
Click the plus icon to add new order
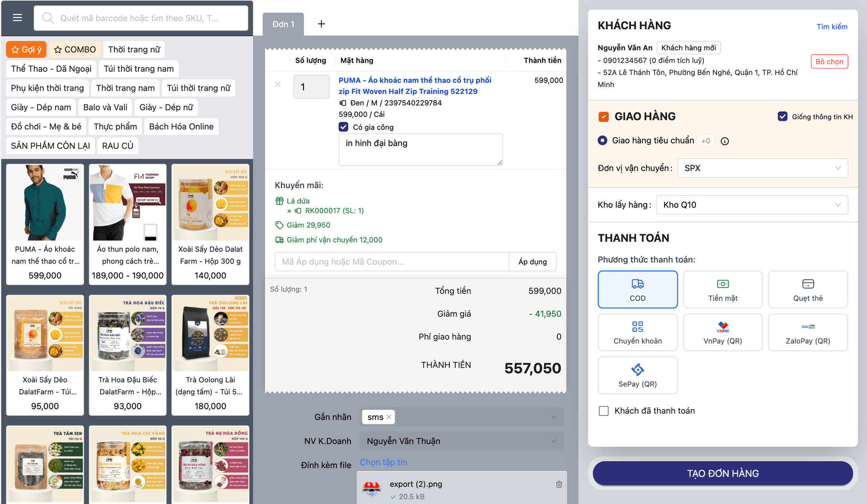click(x=321, y=24)
